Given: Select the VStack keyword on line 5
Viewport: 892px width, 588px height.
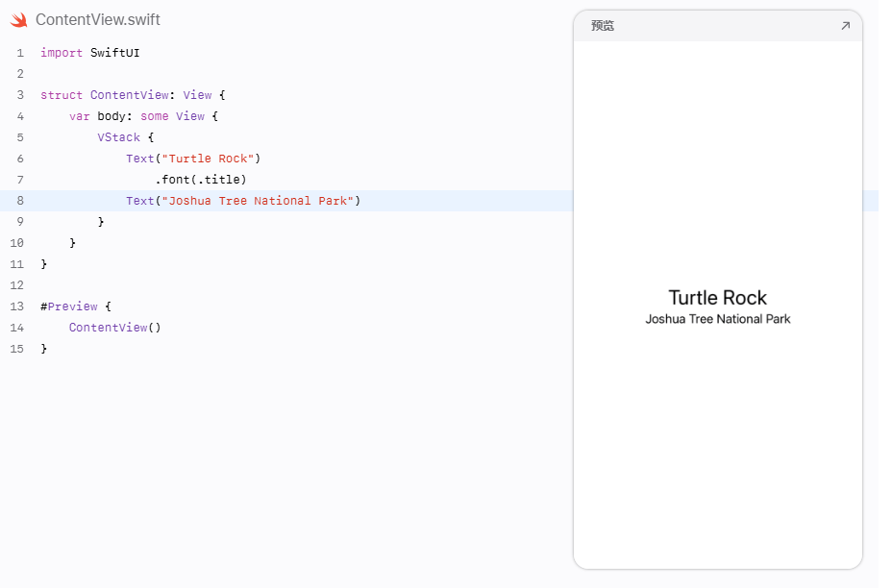Looking at the screenshot, I should (118, 137).
